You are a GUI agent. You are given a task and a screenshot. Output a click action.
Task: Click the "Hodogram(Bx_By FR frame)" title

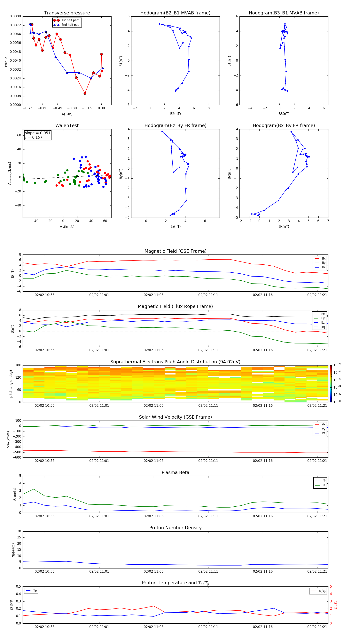tap(284, 125)
